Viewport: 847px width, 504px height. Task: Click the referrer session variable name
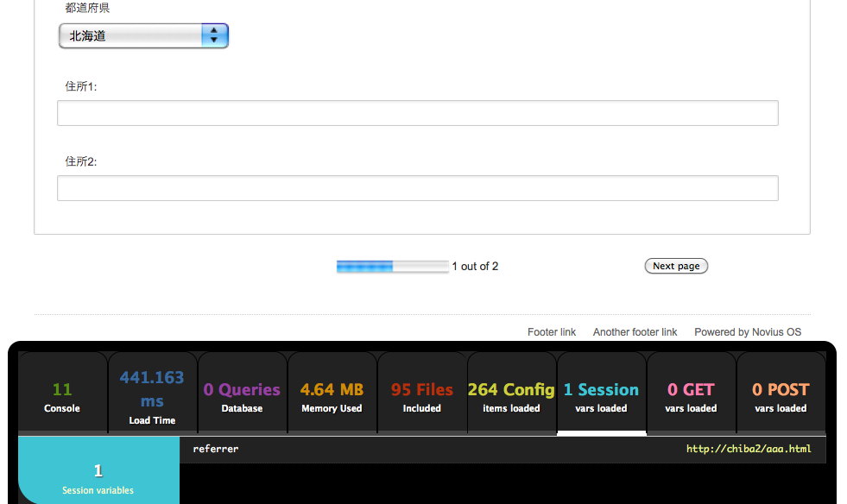click(x=216, y=449)
